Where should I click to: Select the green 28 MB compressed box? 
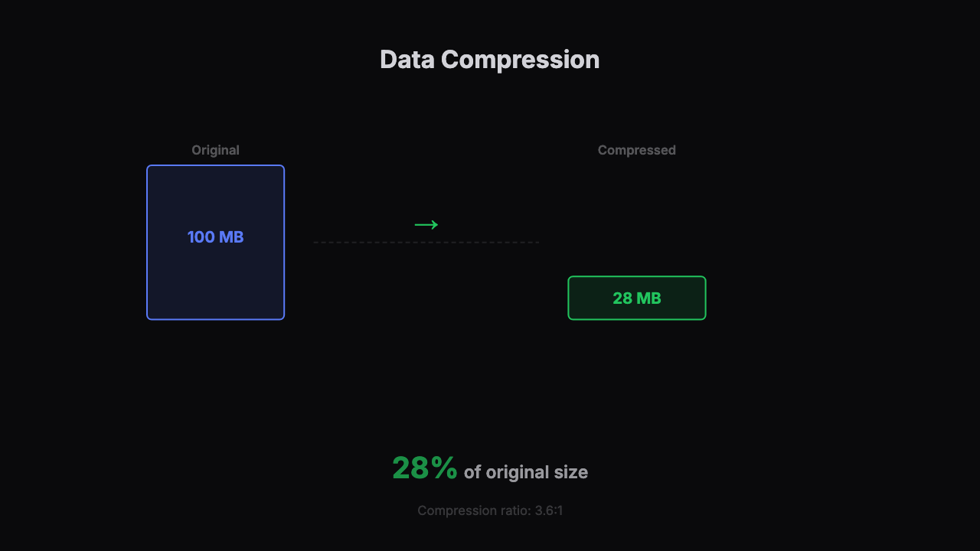tap(636, 298)
